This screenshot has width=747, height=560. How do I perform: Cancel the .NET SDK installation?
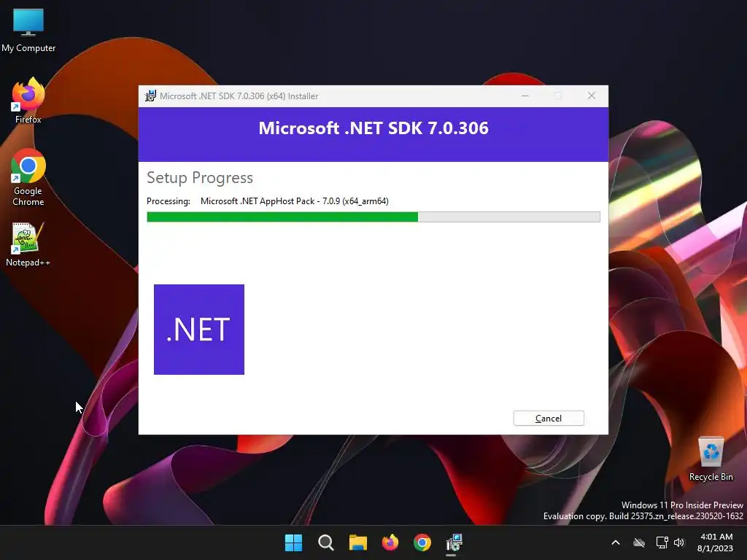tap(549, 418)
